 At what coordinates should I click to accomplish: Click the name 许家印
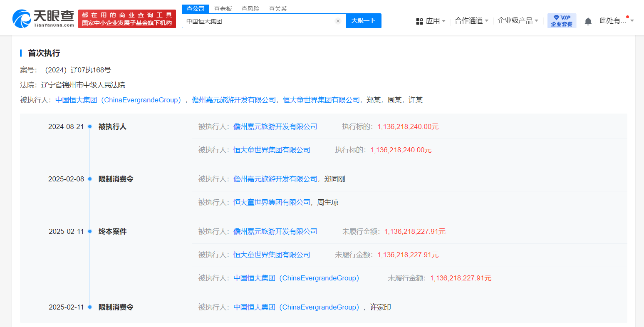[x=381, y=307]
